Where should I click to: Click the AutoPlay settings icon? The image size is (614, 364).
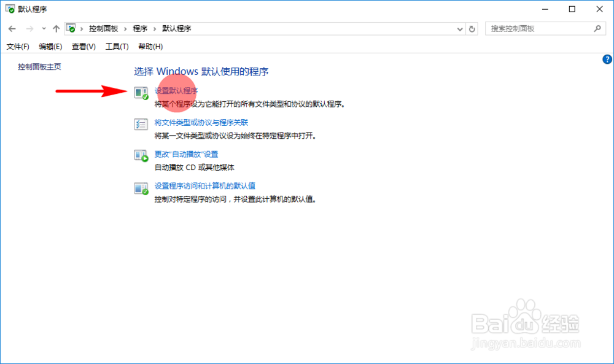pyautogui.click(x=141, y=156)
